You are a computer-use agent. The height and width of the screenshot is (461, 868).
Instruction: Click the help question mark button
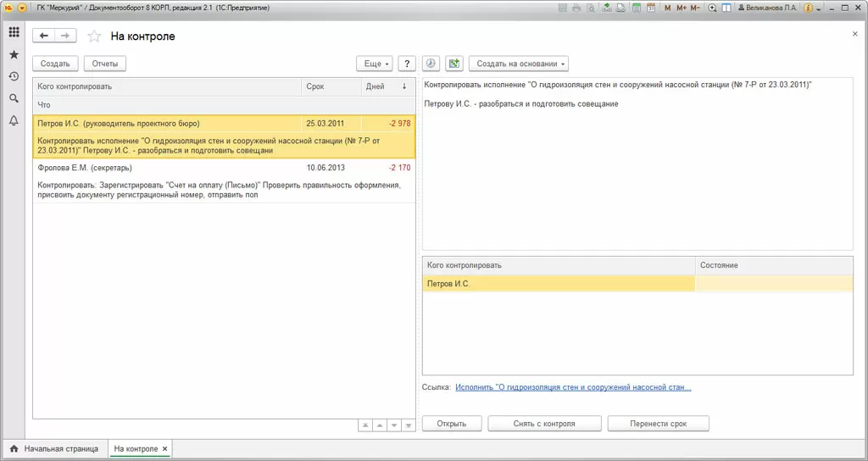pyautogui.click(x=407, y=64)
